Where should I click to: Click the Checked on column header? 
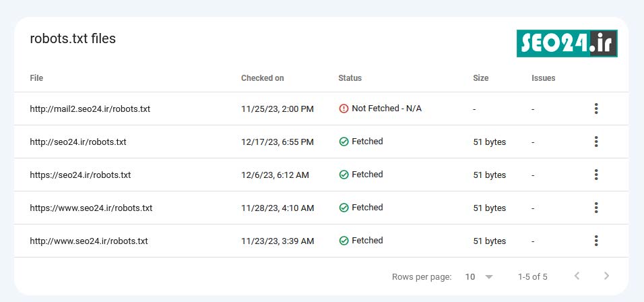tap(263, 78)
